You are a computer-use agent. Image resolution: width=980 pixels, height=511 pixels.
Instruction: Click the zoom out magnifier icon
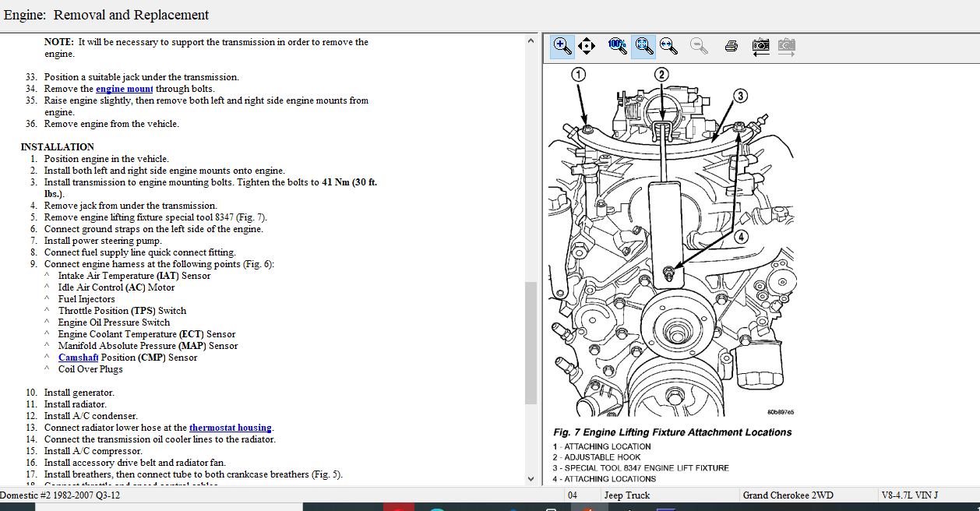pos(699,46)
